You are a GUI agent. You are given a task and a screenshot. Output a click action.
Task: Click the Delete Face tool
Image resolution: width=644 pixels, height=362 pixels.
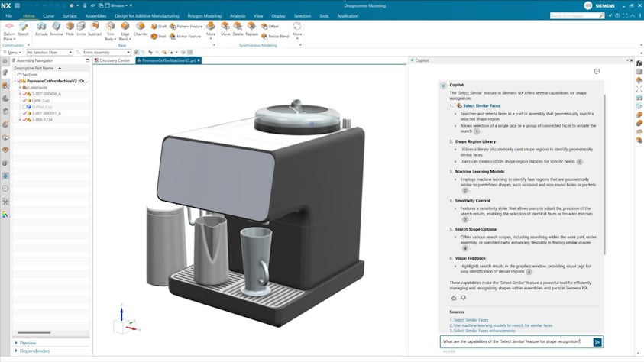click(x=238, y=29)
